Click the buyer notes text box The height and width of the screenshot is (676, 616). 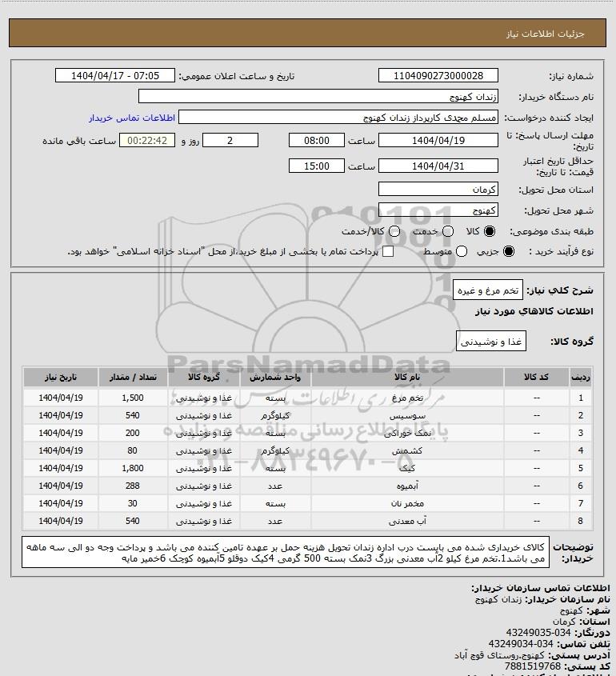click(x=286, y=552)
